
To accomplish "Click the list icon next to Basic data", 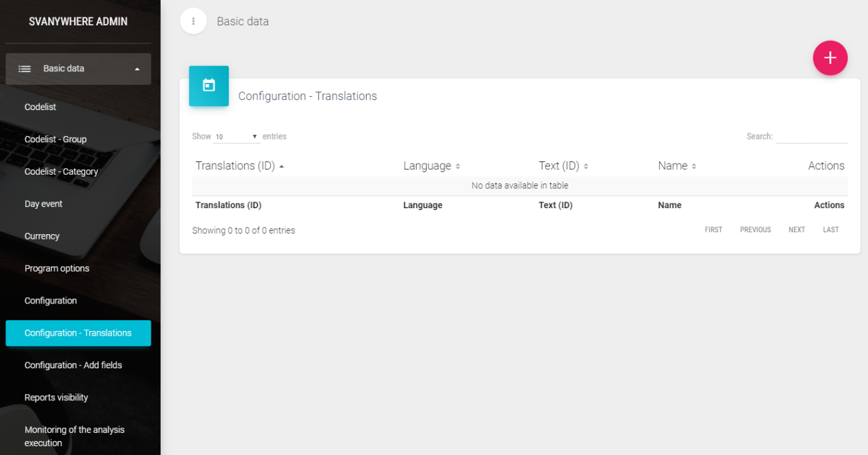I will (x=25, y=69).
